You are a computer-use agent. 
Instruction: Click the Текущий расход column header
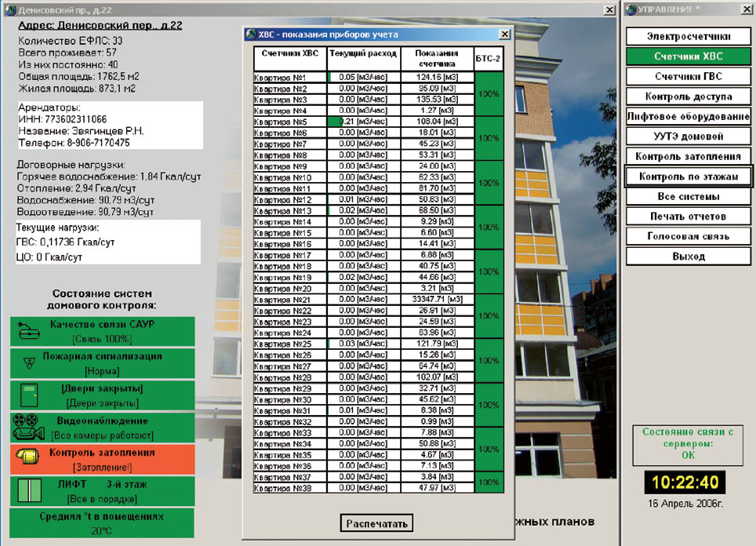364,58
